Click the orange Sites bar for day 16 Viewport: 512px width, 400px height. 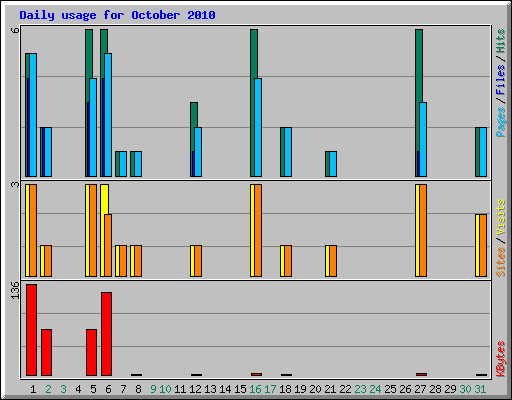click(258, 230)
